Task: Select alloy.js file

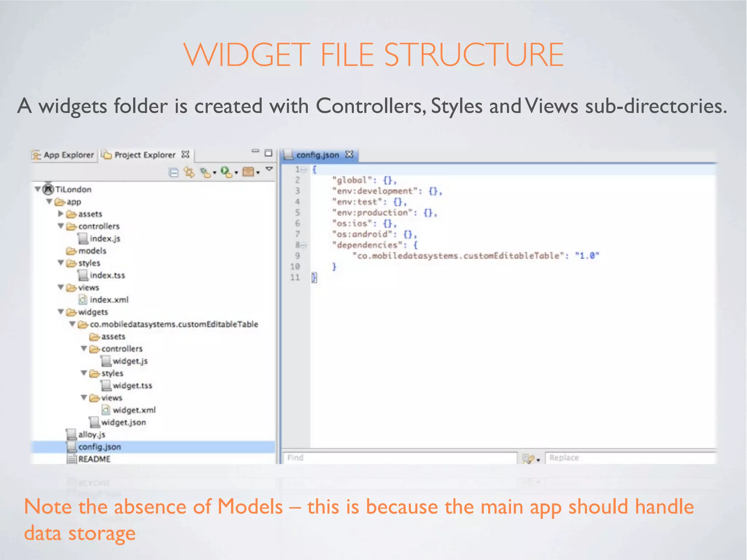Action: (92, 435)
